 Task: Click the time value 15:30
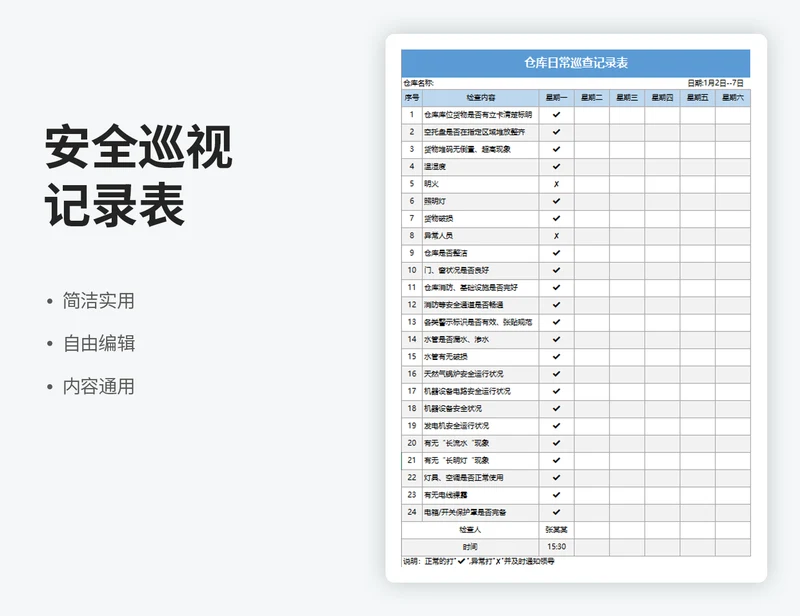pos(556,547)
